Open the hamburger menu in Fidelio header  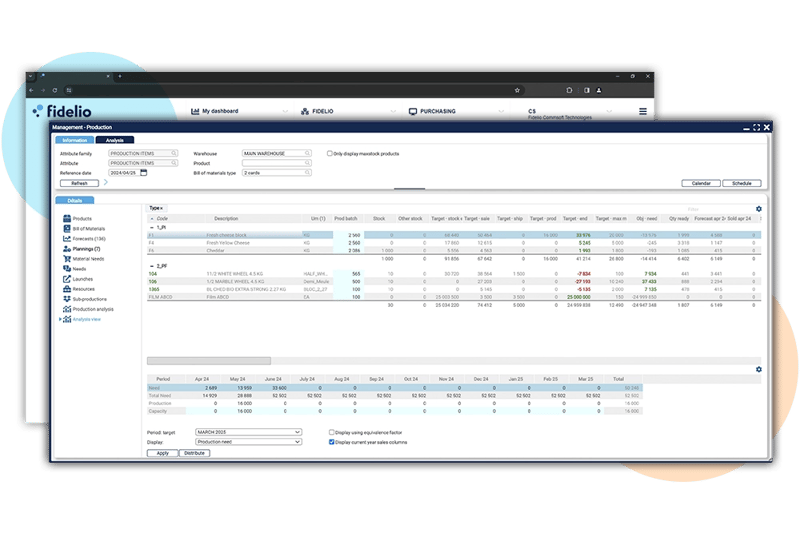click(643, 111)
